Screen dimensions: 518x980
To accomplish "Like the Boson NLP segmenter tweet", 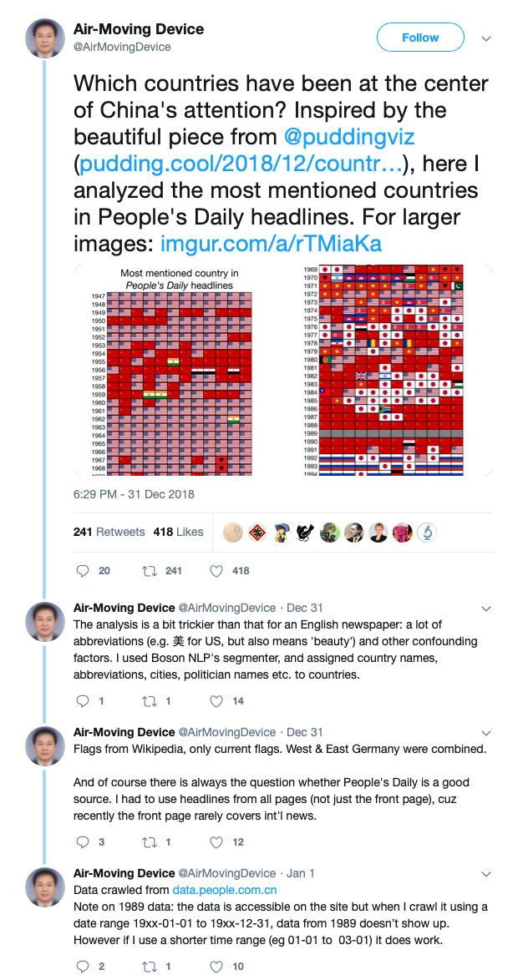I will [x=216, y=701].
